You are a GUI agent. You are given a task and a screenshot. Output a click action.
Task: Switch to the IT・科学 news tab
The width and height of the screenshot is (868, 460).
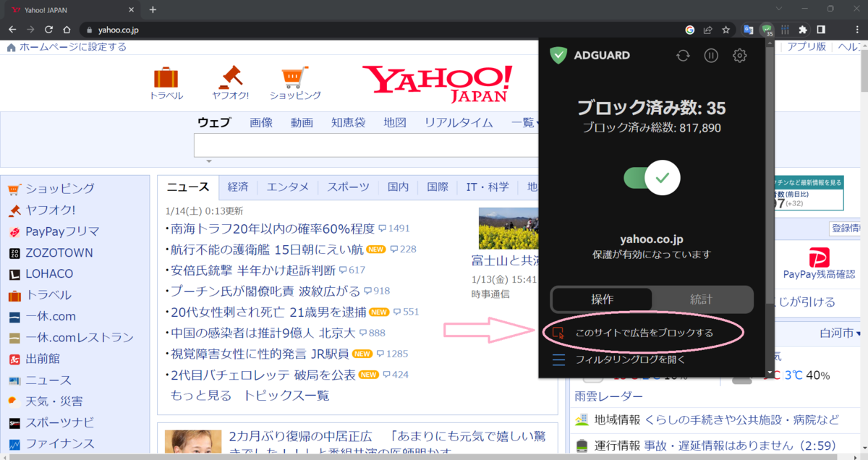tap(487, 187)
